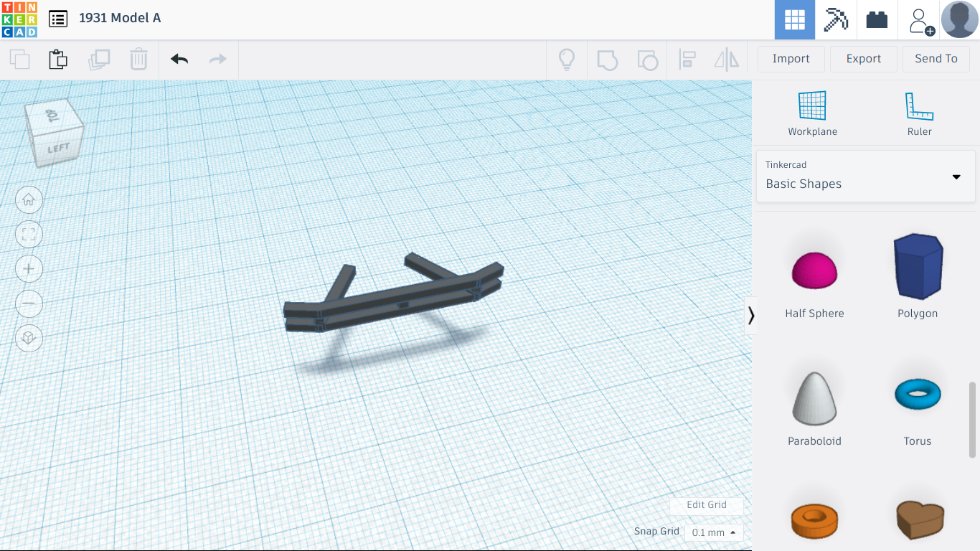The image size is (980, 551).
Task: Switch to the Bricks view
Action: coord(877,19)
